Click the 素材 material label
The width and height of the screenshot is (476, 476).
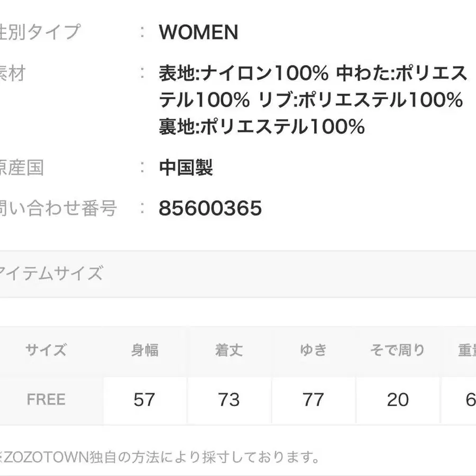coord(13,73)
